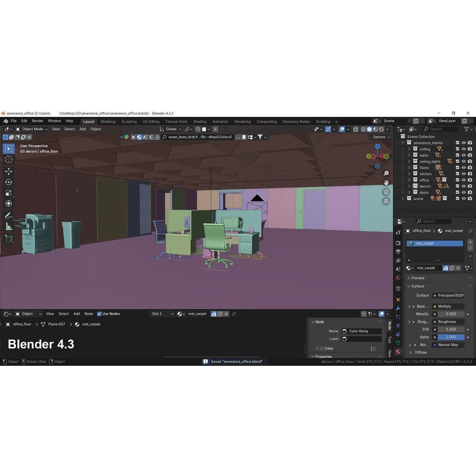The image size is (476, 476).
Task: Open the Render menu
Action: tap(37, 121)
